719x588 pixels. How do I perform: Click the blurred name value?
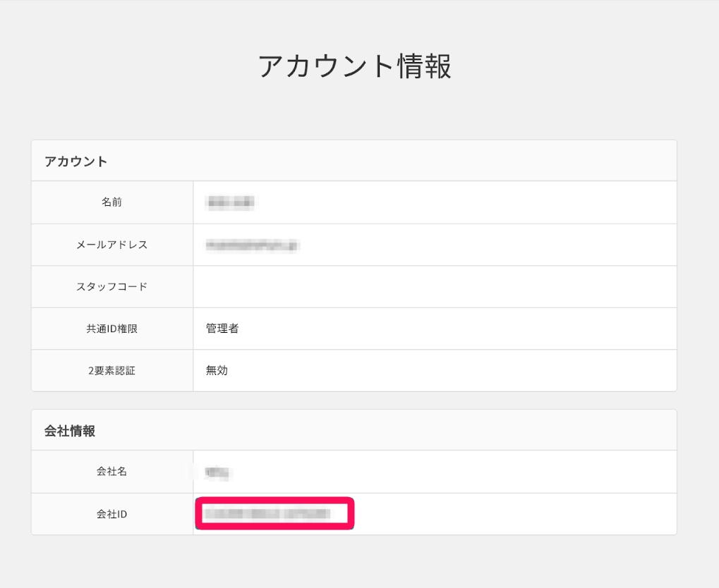[230, 202]
